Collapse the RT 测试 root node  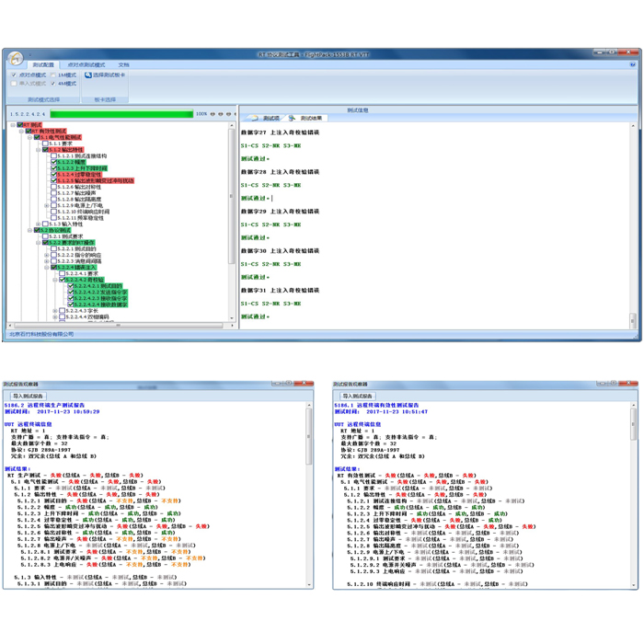click(13, 125)
